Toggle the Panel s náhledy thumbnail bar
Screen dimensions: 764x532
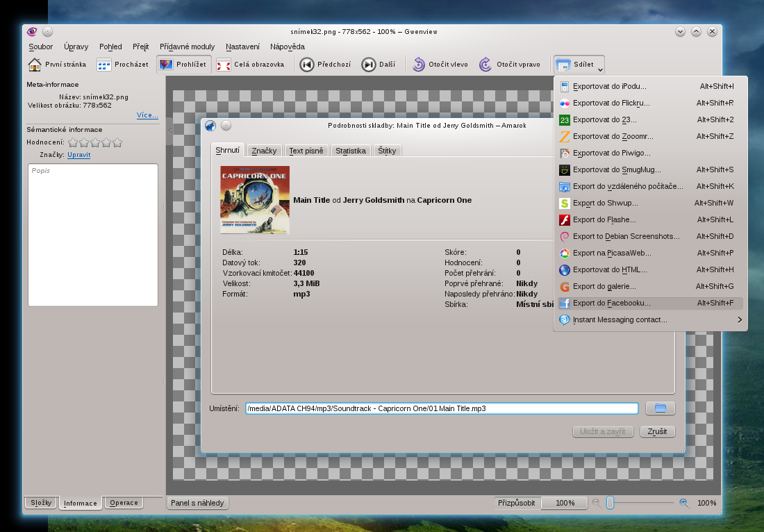[198, 503]
